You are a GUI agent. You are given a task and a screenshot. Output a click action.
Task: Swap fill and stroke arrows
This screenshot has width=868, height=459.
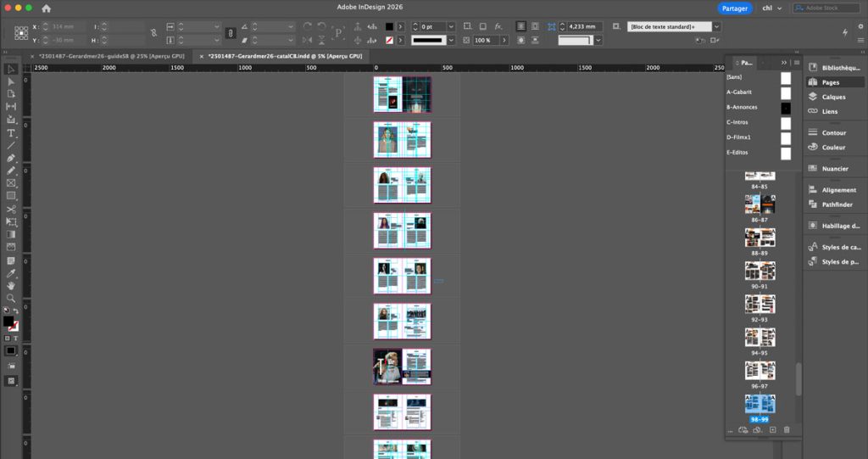(x=15, y=311)
